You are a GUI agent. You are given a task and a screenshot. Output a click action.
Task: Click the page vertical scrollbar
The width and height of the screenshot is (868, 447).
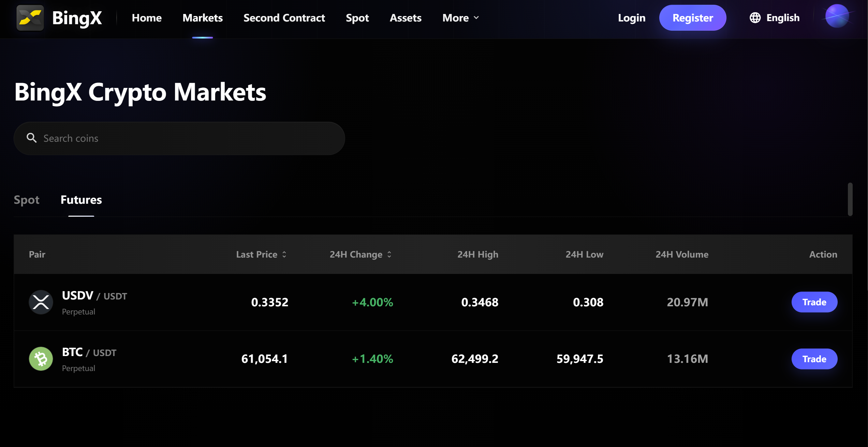click(850, 199)
